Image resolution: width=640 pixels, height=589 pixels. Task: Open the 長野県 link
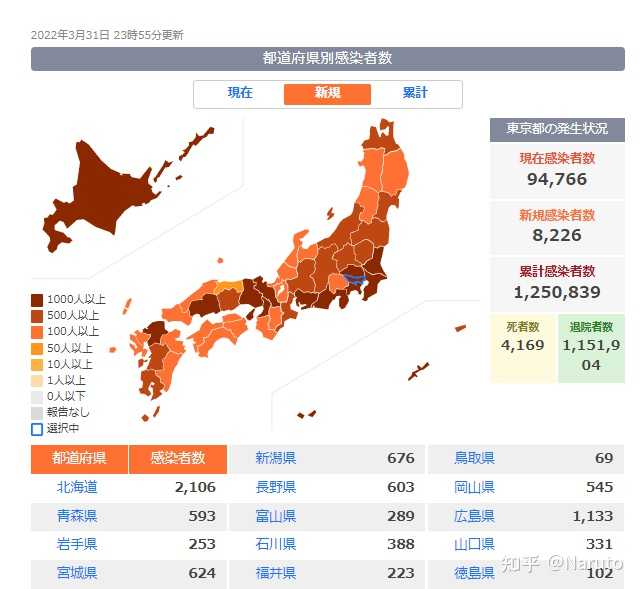(x=276, y=487)
